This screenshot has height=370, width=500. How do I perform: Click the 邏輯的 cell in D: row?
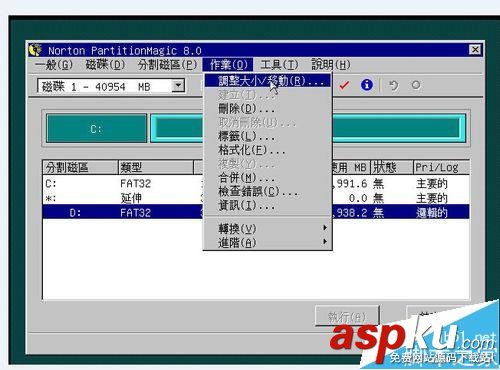pyautogui.click(x=432, y=213)
